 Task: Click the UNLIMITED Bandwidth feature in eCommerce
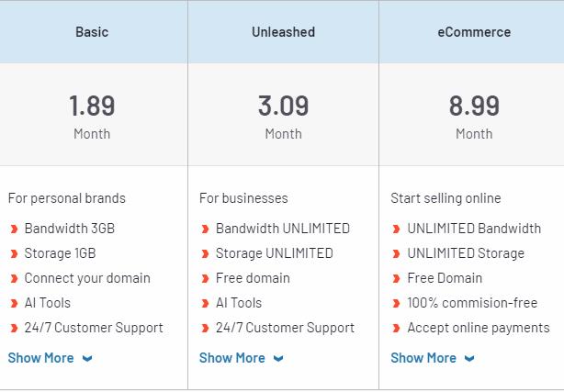pyautogui.click(x=474, y=229)
